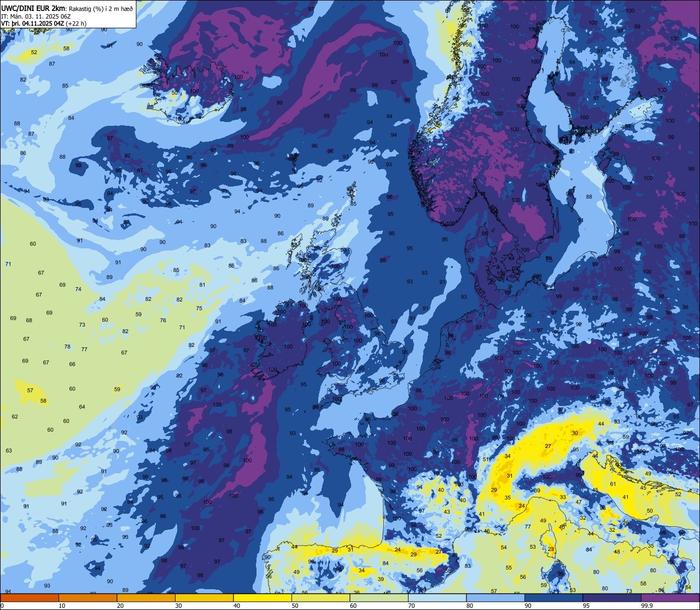Click the legend label '40' under the color bar
Viewport: 700px width, 610px height.
click(237, 606)
